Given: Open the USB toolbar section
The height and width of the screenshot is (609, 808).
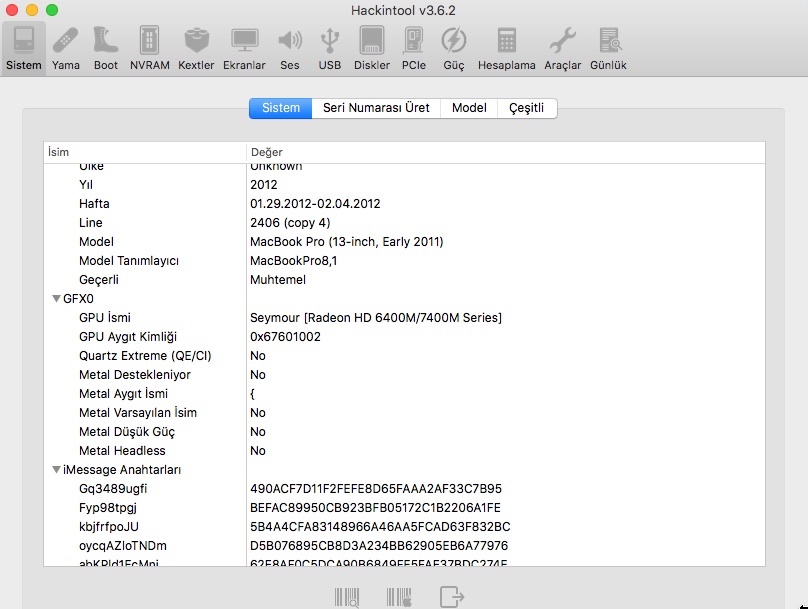Looking at the screenshot, I should pyautogui.click(x=330, y=48).
